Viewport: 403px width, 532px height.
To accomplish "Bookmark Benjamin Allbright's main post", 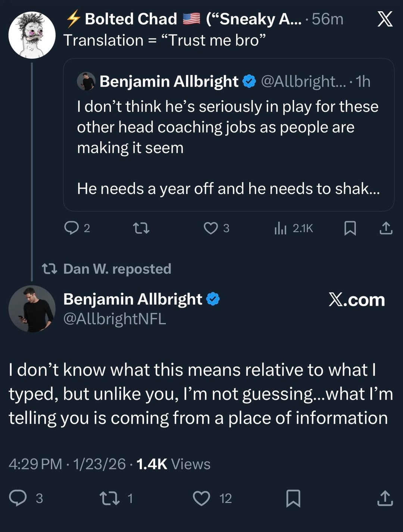I will tap(293, 498).
